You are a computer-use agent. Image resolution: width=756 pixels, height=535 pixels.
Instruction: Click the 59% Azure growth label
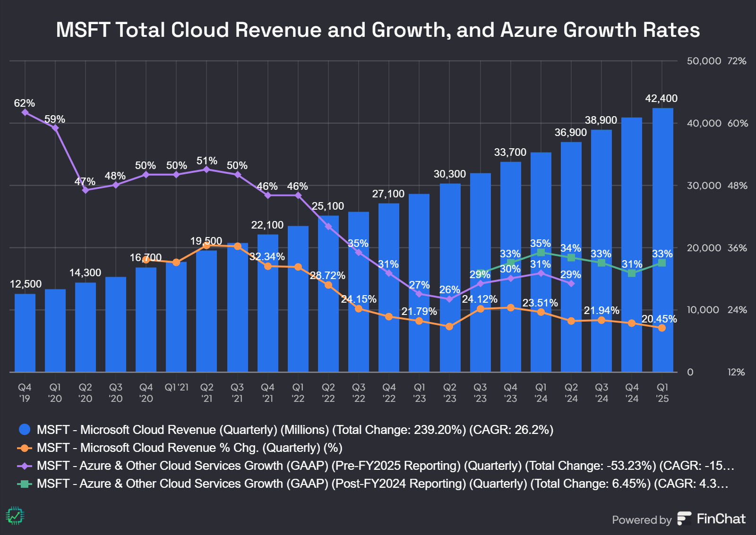coord(55,119)
